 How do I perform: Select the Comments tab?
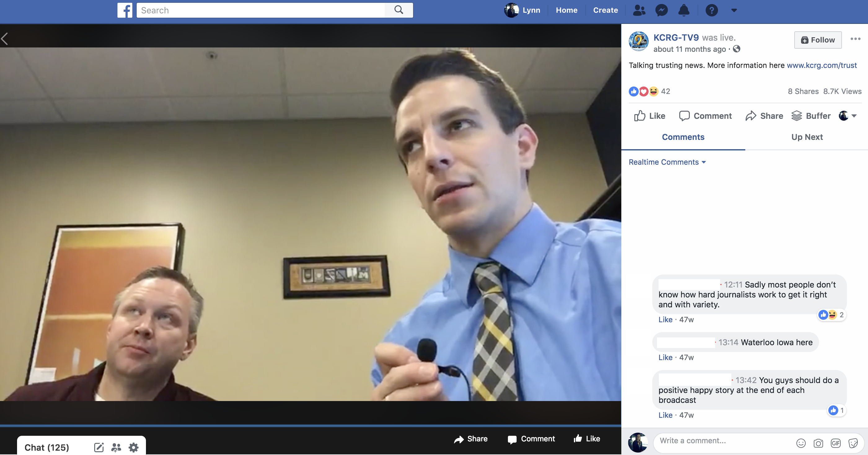[x=683, y=137]
